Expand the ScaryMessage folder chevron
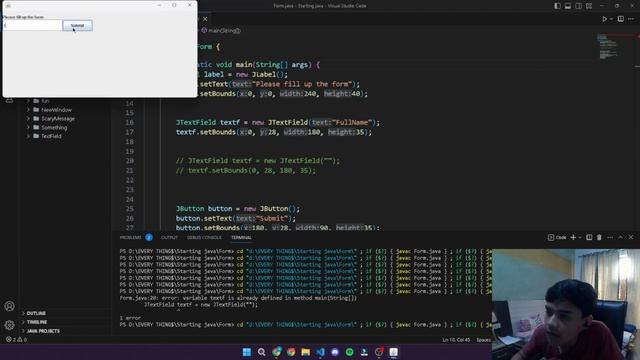Image resolution: width=640 pixels, height=360 pixels. [x=28, y=119]
